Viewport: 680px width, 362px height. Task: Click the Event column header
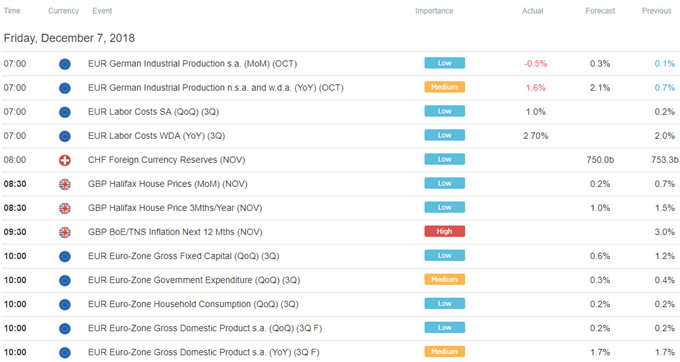(102, 11)
